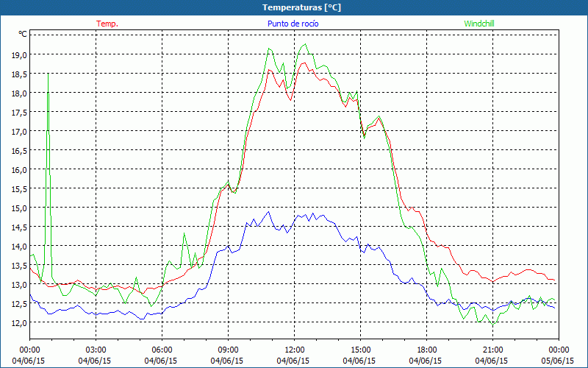Click the 16,5 y-axis value

pos(20,151)
